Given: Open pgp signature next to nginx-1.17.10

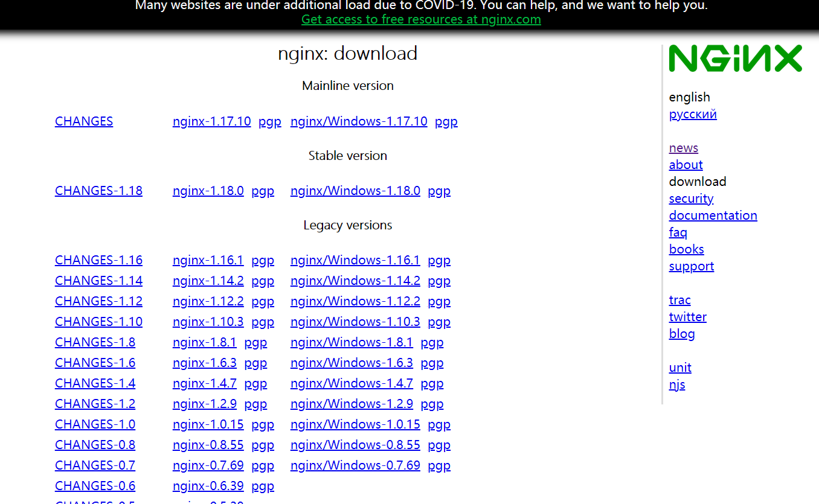Looking at the screenshot, I should [x=270, y=121].
